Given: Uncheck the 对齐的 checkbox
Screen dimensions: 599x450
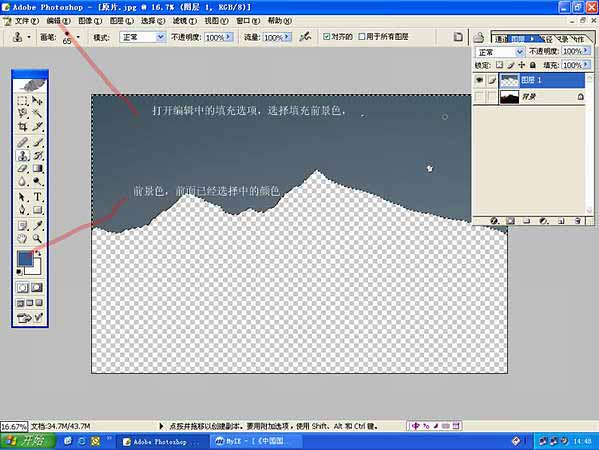Looking at the screenshot, I should [x=326, y=37].
